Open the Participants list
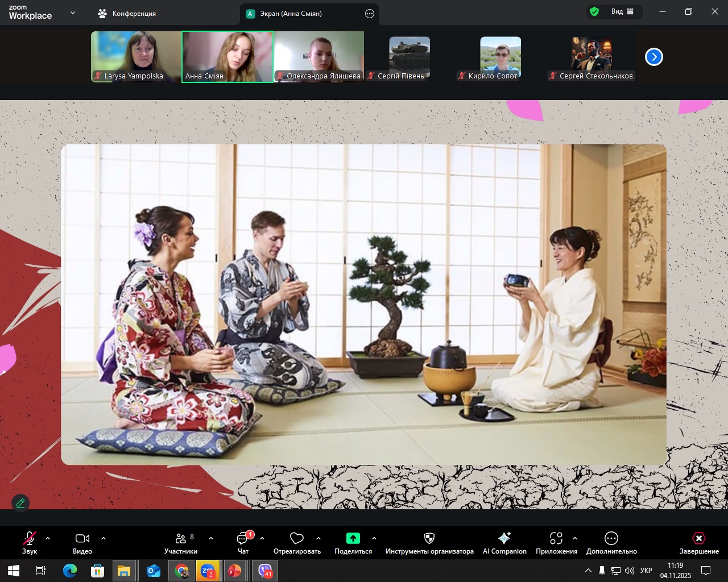 (181, 543)
